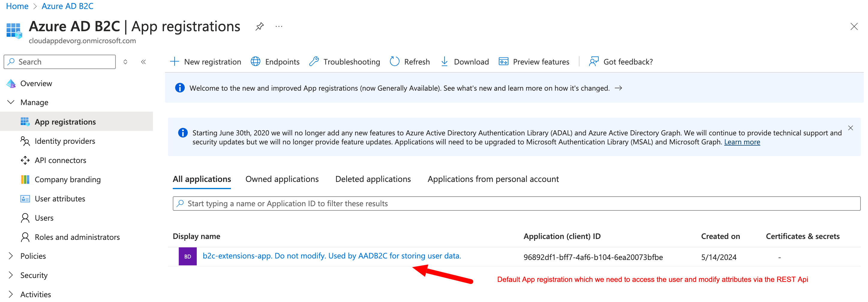The width and height of the screenshot is (868, 302).
Task: Click the Learn more link about MSAL
Action: point(742,142)
